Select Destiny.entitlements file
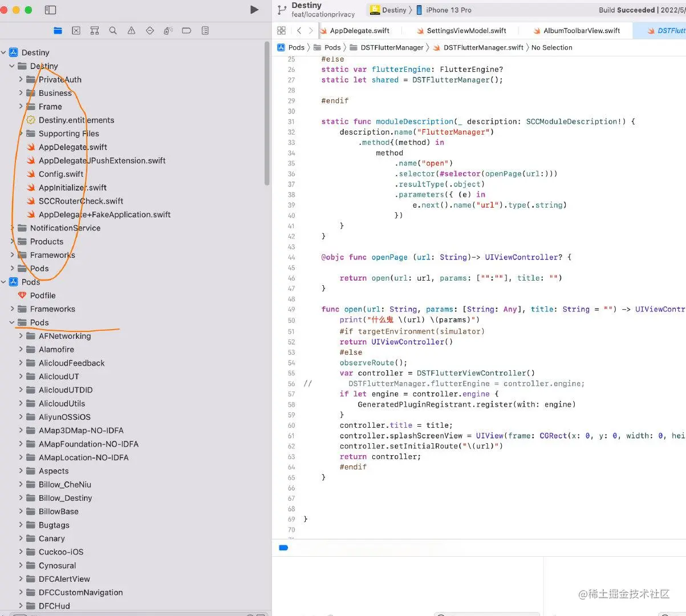Screen dimensions: 686x616 (76, 120)
